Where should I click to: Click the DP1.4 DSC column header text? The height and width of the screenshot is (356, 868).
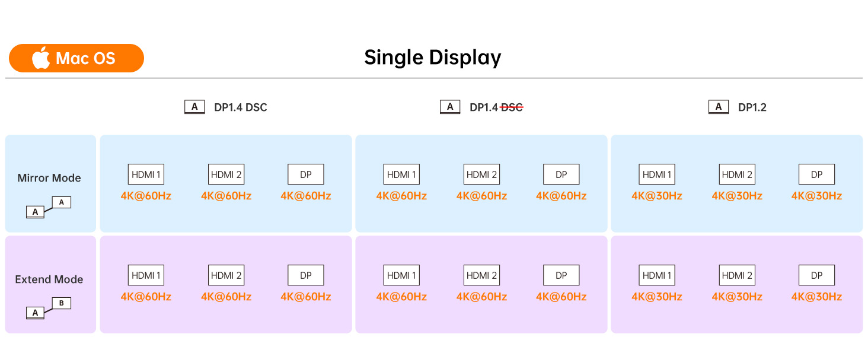coord(240,107)
